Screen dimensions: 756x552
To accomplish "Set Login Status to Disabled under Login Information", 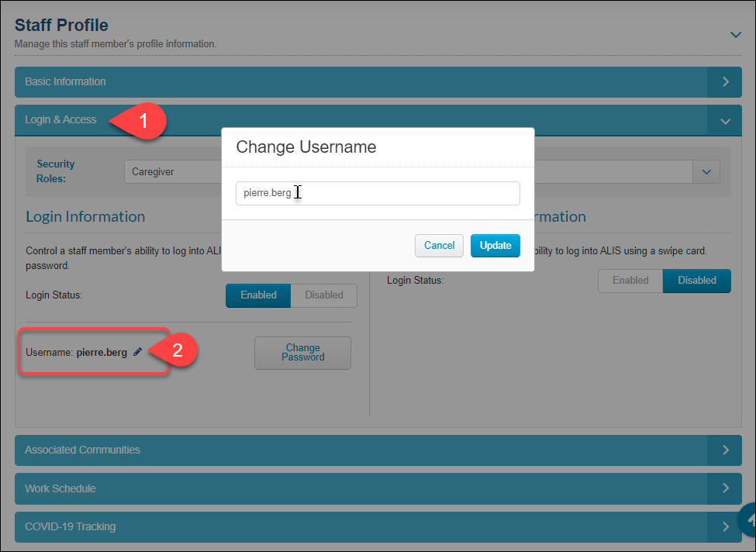I will [x=323, y=295].
